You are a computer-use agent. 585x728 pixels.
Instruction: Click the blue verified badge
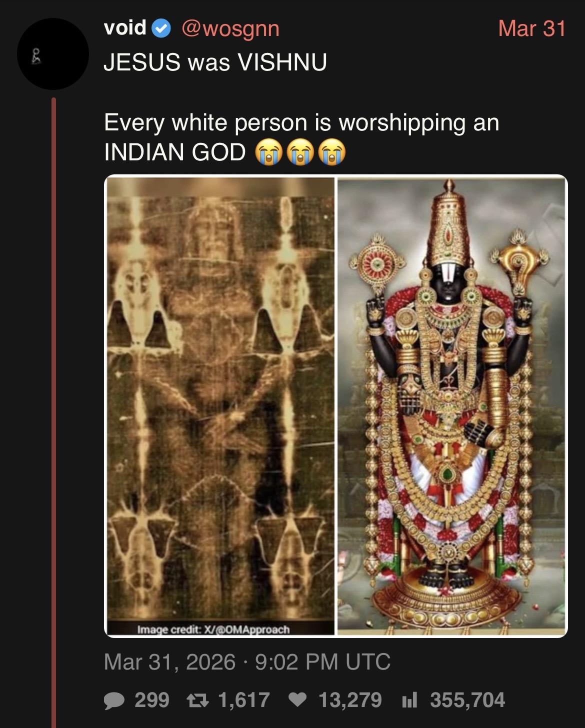tap(161, 29)
